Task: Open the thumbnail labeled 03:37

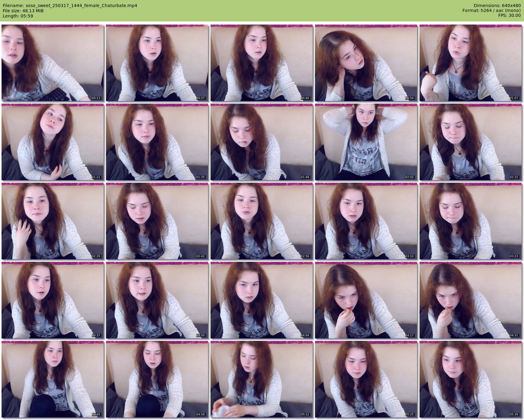Action: point(53,300)
